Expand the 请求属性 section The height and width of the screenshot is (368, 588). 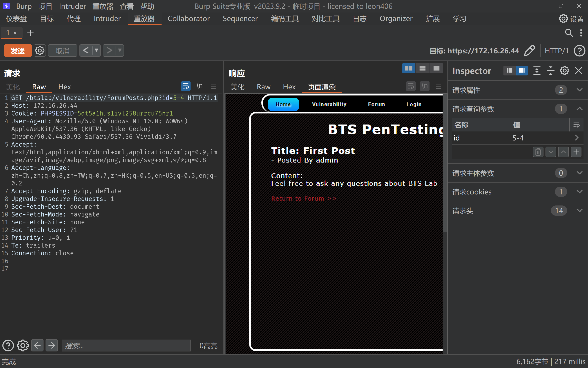(x=579, y=90)
